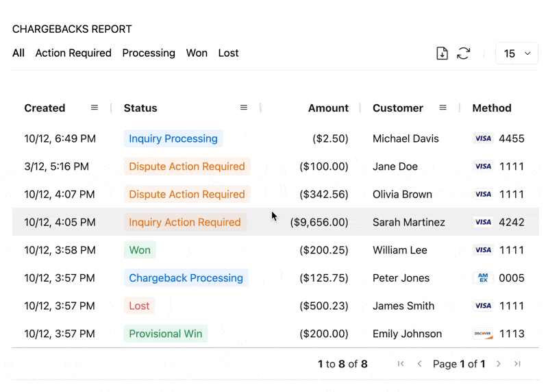This screenshot has height=392, width=548.
Task: Go to the first page
Action: point(401,364)
